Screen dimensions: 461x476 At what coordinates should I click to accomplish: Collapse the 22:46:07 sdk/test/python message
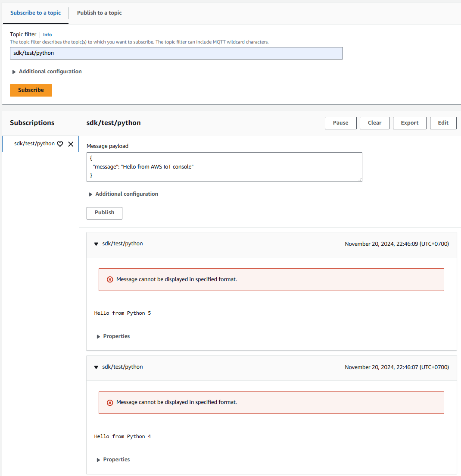click(96, 367)
